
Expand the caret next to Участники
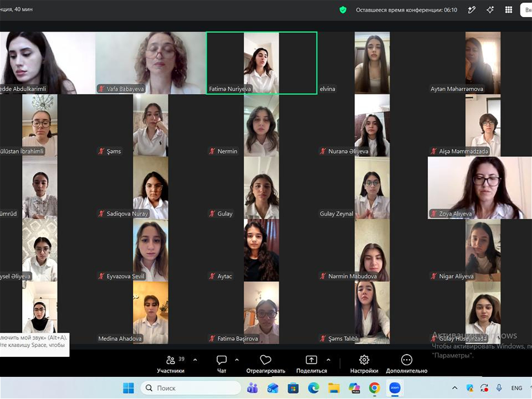click(195, 360)
